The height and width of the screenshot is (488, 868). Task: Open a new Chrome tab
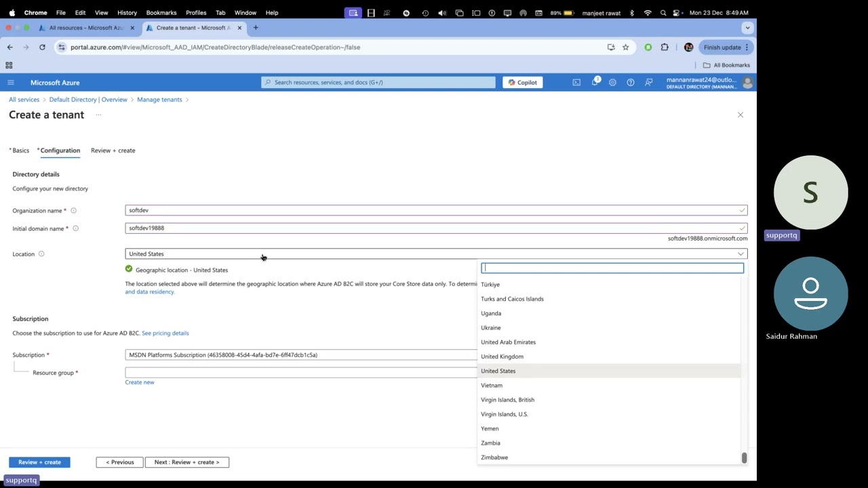pyautogui.click(x=256, y=28)
